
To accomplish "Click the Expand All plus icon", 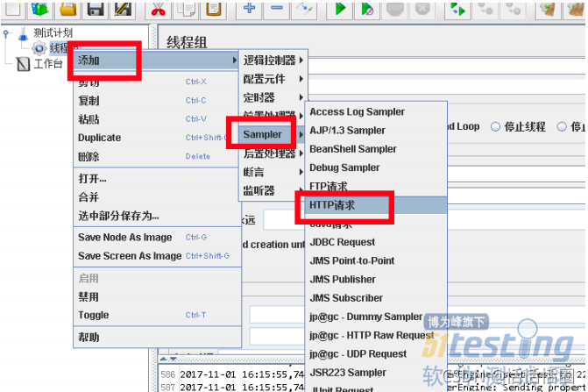I will (249, 8).
